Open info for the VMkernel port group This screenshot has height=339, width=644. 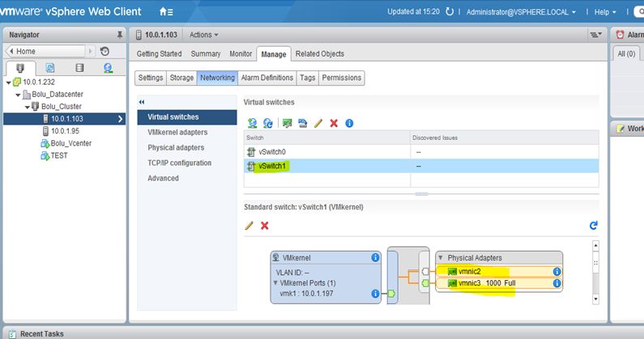pos(375,257)
